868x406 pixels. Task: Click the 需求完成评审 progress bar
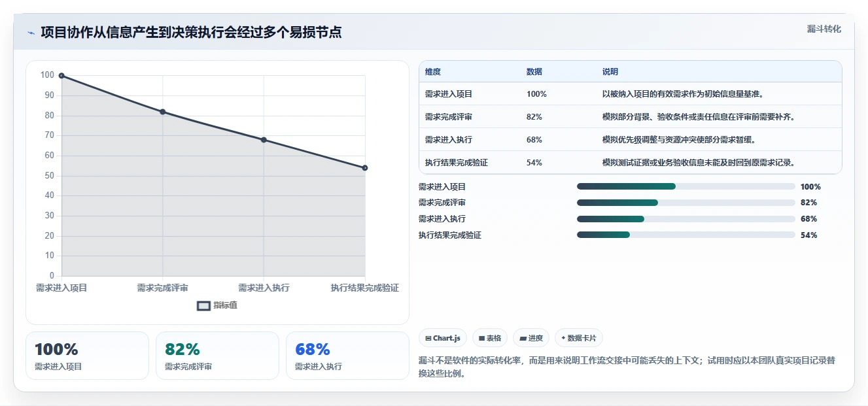tap(686, 203)
